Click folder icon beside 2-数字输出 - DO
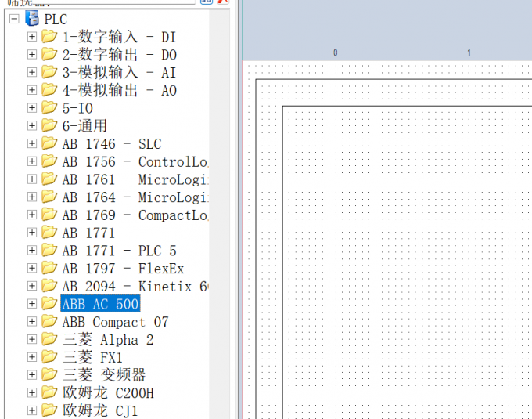The image size is (532, 419). coord(49,54)
